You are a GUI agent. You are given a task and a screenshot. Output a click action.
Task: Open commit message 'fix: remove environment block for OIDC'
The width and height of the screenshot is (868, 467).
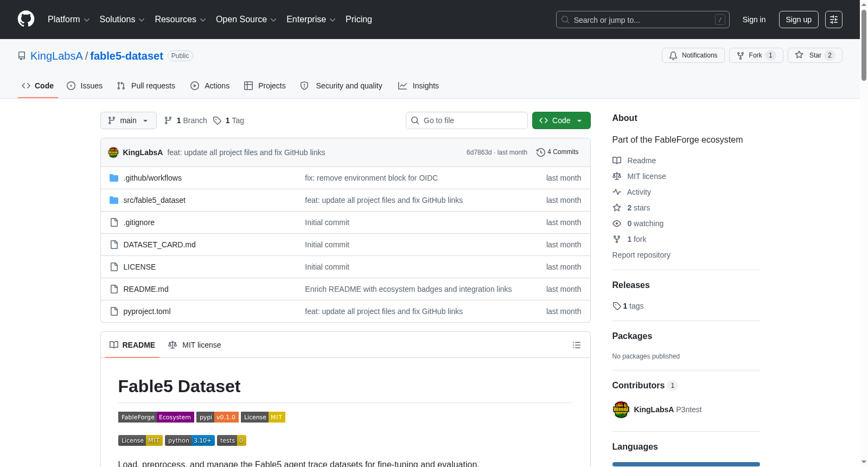371,178
